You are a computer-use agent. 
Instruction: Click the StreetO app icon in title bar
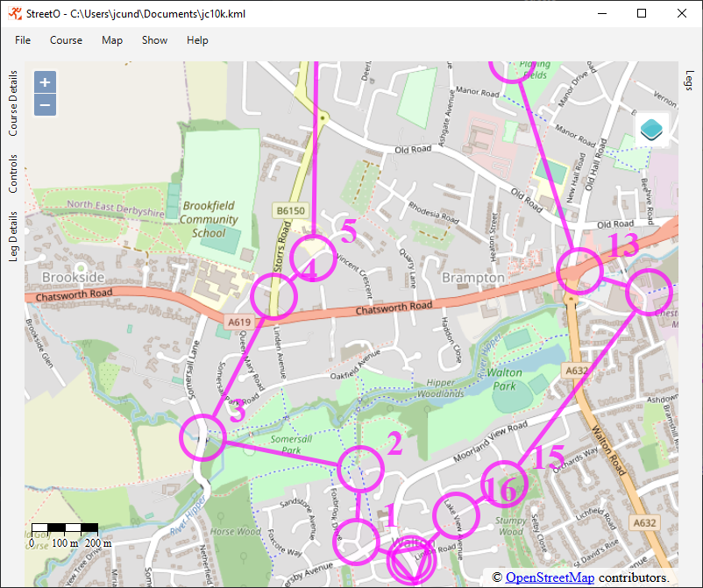(x=12, y=13)
